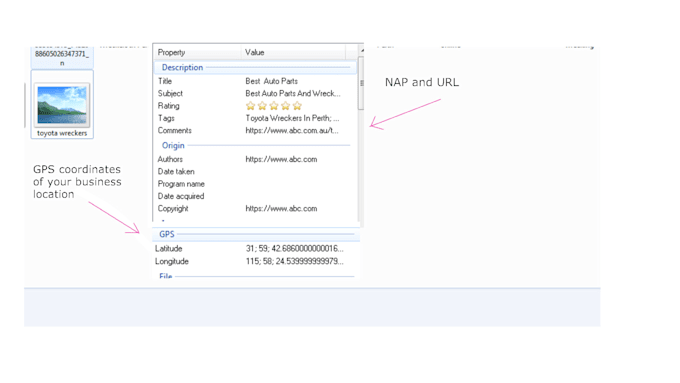680x383 pixels.
Task: Collapse the Description section header
Action: (255, 67)
